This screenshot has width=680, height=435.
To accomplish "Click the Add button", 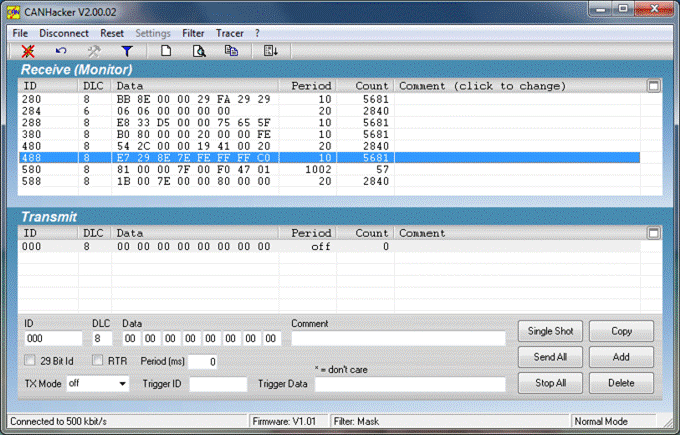I will 621,357.
